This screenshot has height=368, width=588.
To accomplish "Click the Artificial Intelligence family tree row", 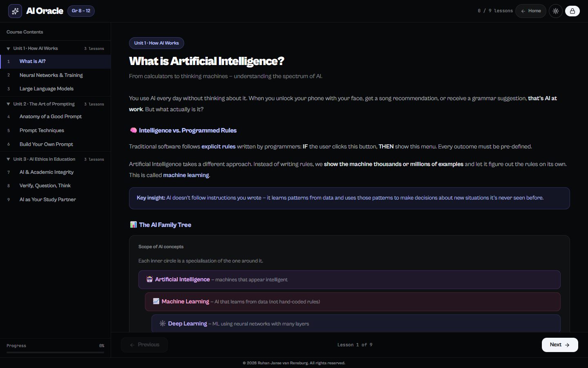I will 349,280.
